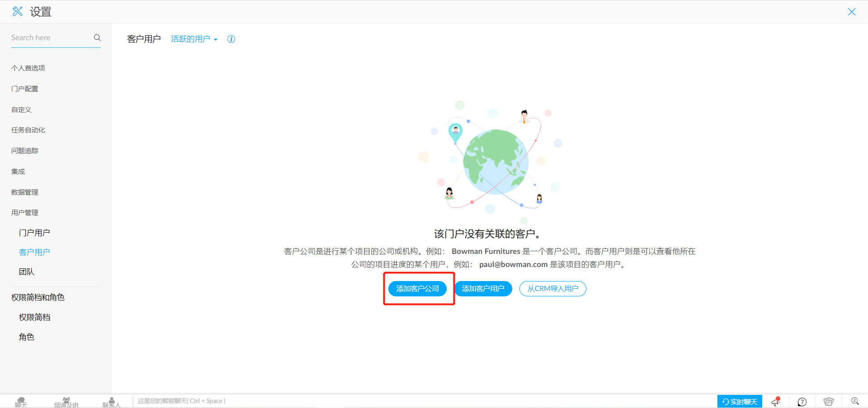Screen dimensions: 868x408
Task: Expand 任务自动化 settings section
Action: pos(28,130)
